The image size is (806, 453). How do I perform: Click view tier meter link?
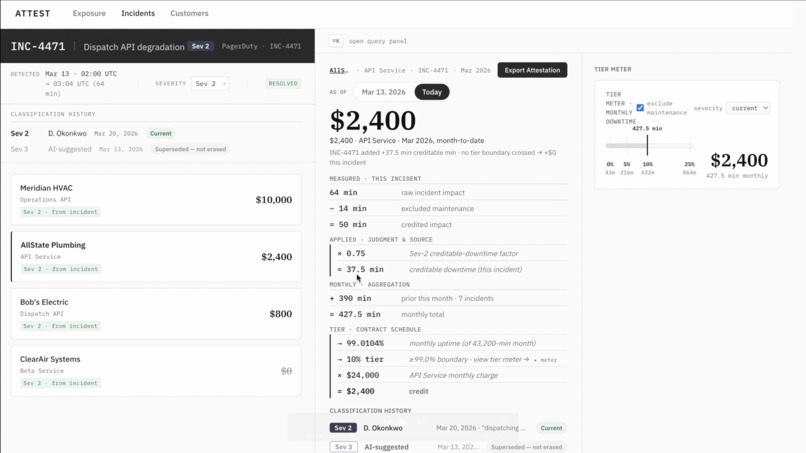[x=501, y=359]
